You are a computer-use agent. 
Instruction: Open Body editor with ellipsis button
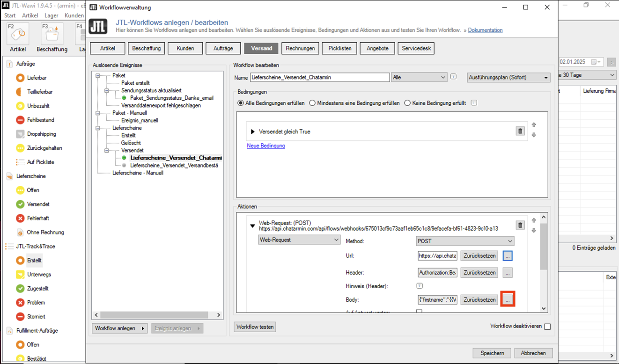508,299
